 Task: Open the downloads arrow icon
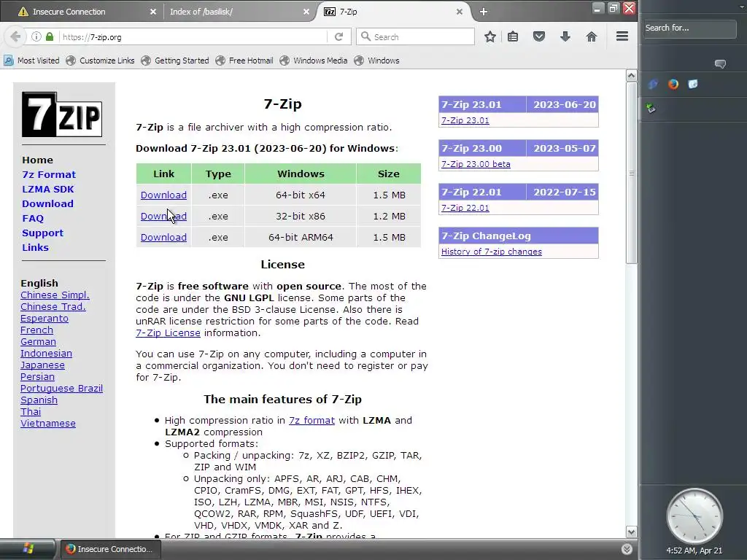coord(565,36)
